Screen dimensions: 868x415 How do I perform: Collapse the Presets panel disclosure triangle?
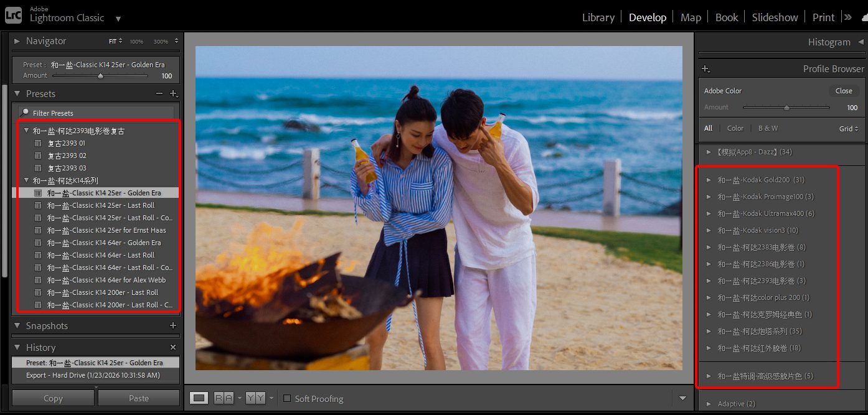[x=16, y=93]
